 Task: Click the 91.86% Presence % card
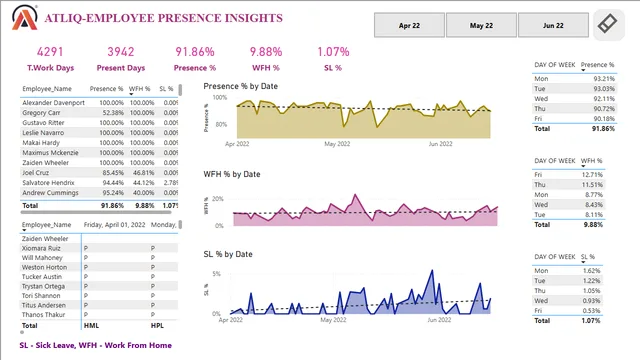195,59
